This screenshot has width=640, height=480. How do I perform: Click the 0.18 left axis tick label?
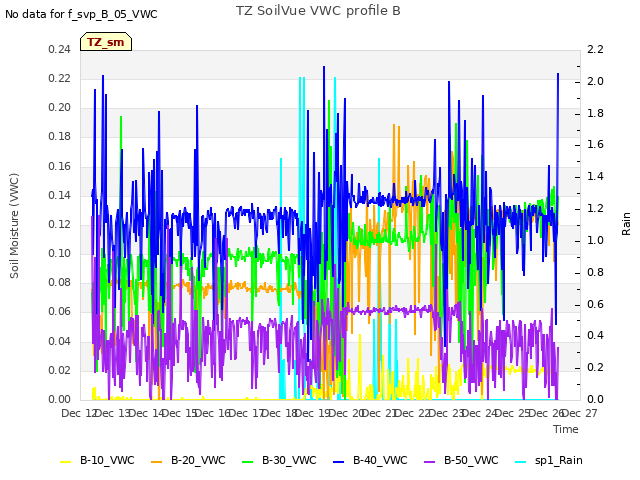click(60, 136)
